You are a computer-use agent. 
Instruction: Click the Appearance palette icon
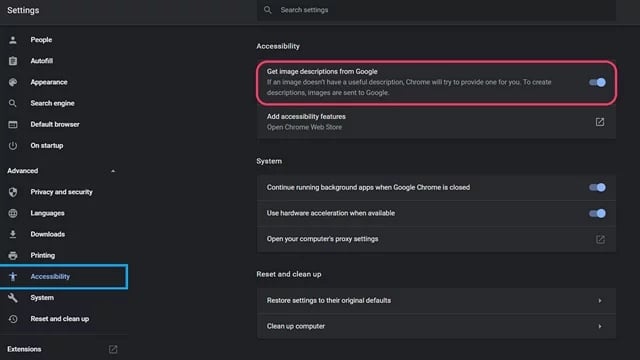pyautogui.click(x=13, y=82)
